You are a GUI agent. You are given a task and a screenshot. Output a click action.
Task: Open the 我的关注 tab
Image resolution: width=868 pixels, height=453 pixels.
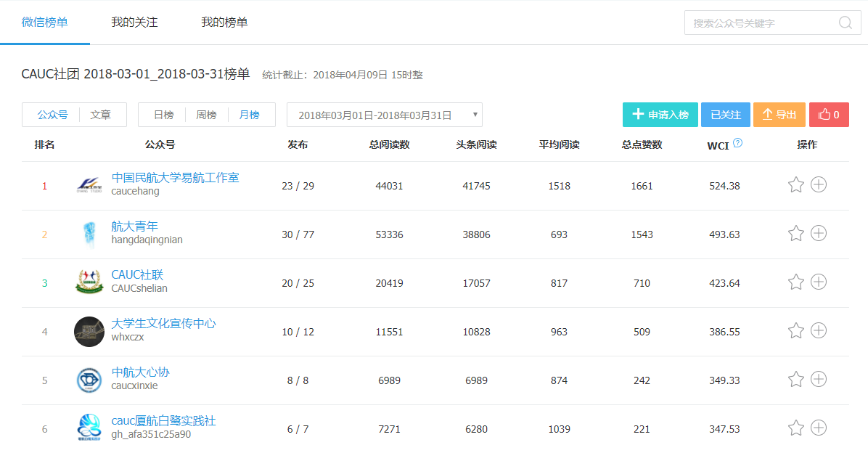(134, 23)
